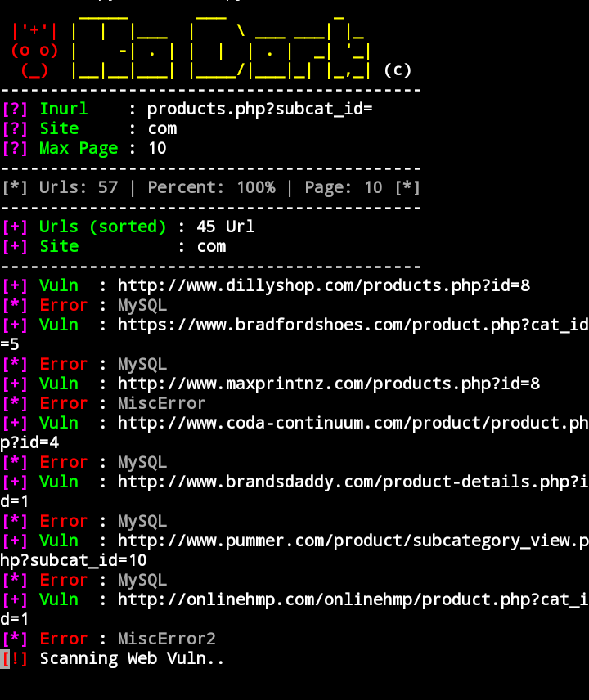Click the yellow ASCII art title banner
589x700 pixels.
click(x=221, y=49)
